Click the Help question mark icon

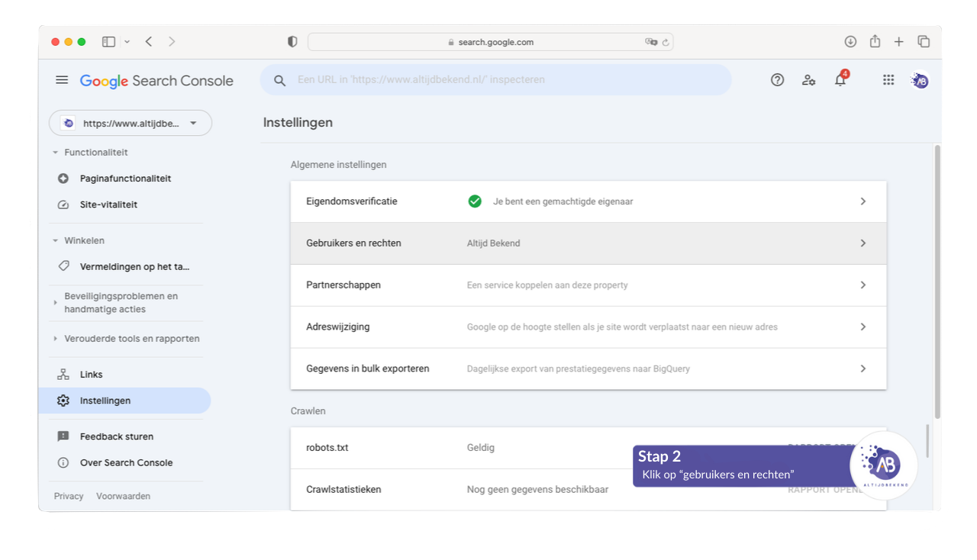(x=777, y=80)
